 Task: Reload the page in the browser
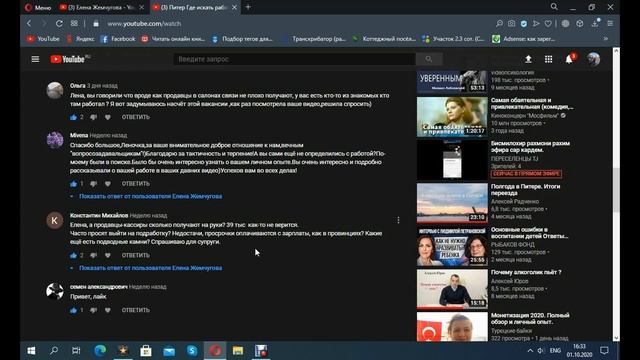point(59,24)
